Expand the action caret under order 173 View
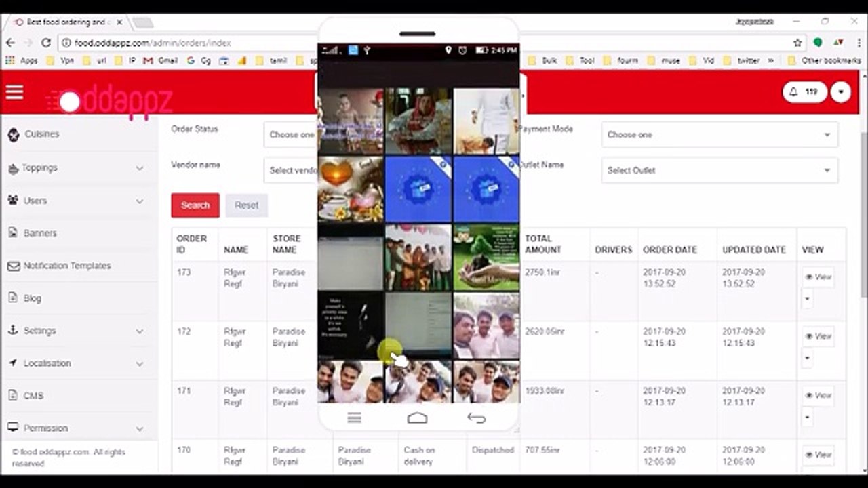The image size is (868, 488). (807, 298)
